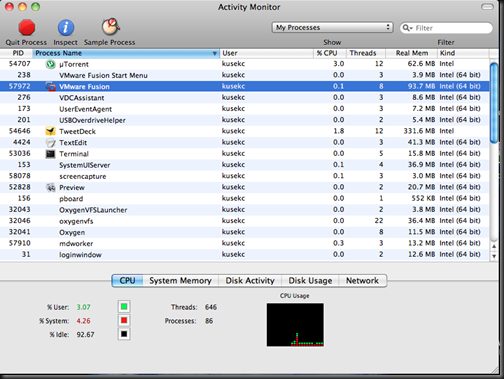This screenshot has height=379, width=504.
Task: Open the Disk Activity tab
Action: point(250,281)
